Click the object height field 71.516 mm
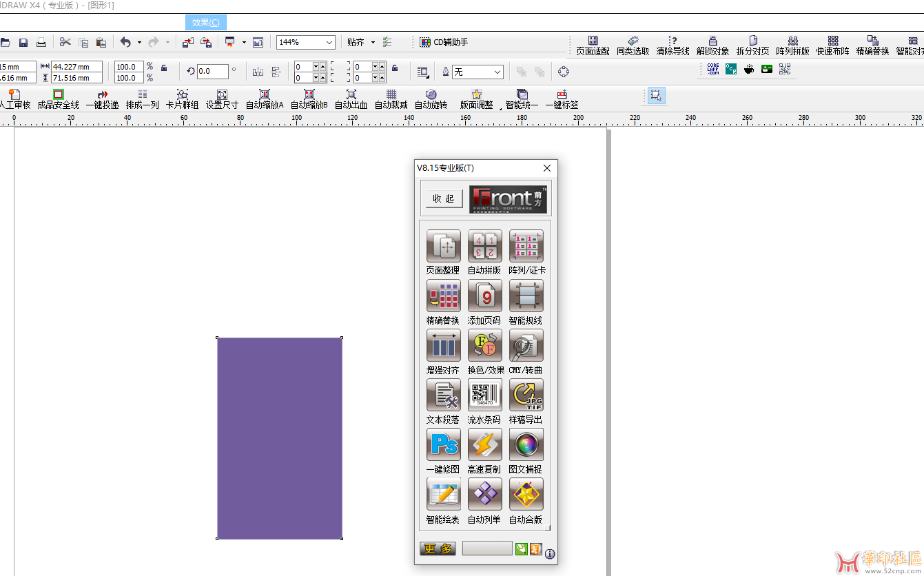 (x=76, y=78)
